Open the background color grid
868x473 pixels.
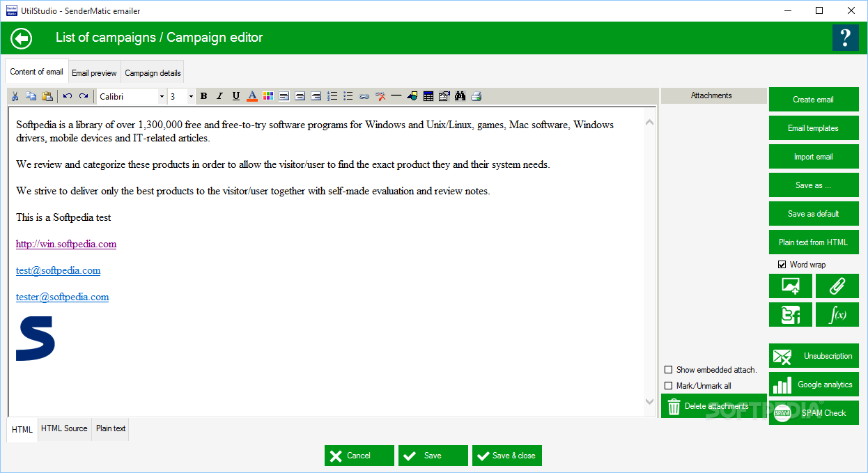268,96
